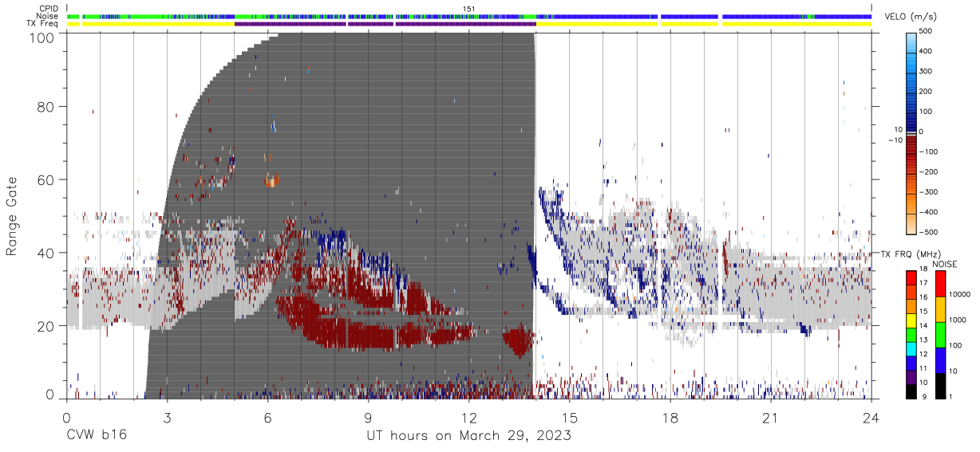Click the yellow segment of TX FRQ colorbar
The image size is (980, 452).
pos(911,320)
